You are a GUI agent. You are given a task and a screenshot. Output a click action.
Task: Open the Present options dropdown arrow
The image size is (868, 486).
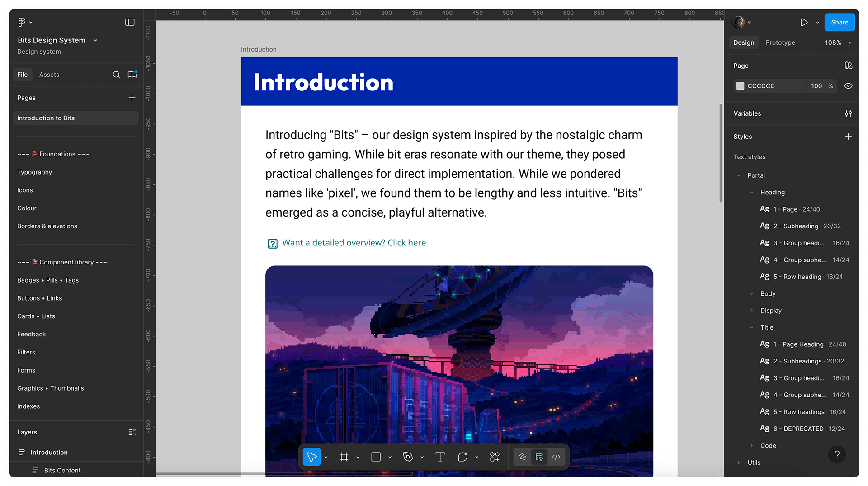[x=817, y=22]
